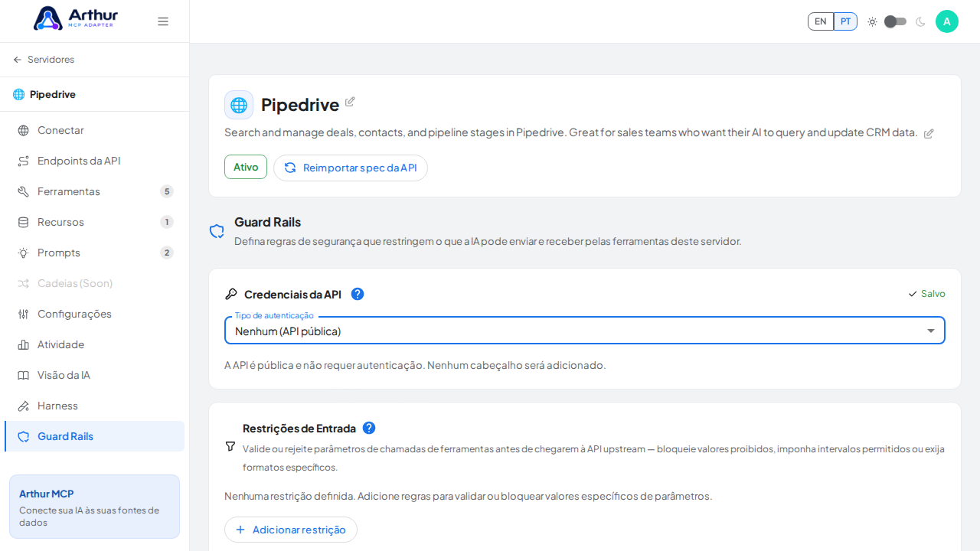Click Cadeias (Soon) in the sidebar
Image resolution: width=980 pixels, height=551 pixels.
(x=95, y=283)
